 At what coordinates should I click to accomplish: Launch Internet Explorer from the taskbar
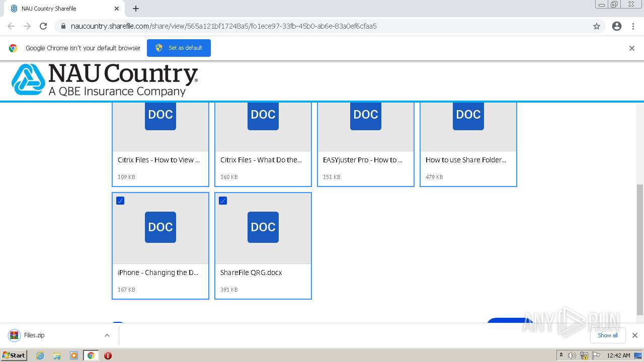point(40,355)
